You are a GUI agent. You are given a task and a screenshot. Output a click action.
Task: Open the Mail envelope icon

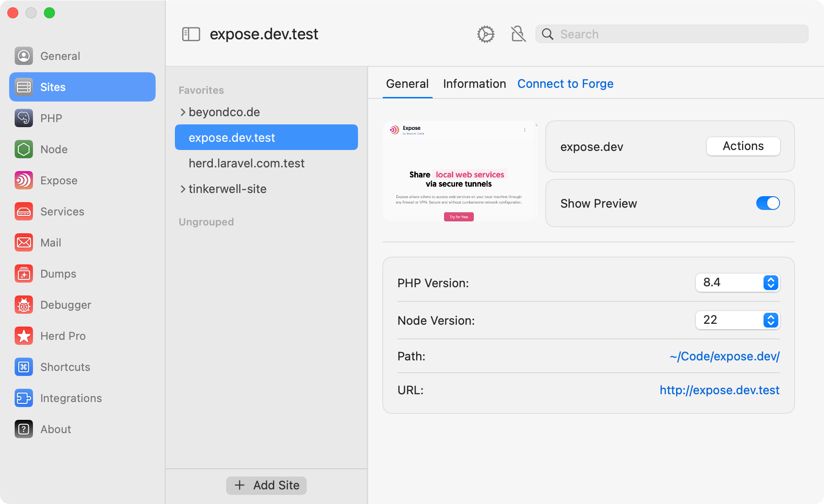(x=24, y=242)
